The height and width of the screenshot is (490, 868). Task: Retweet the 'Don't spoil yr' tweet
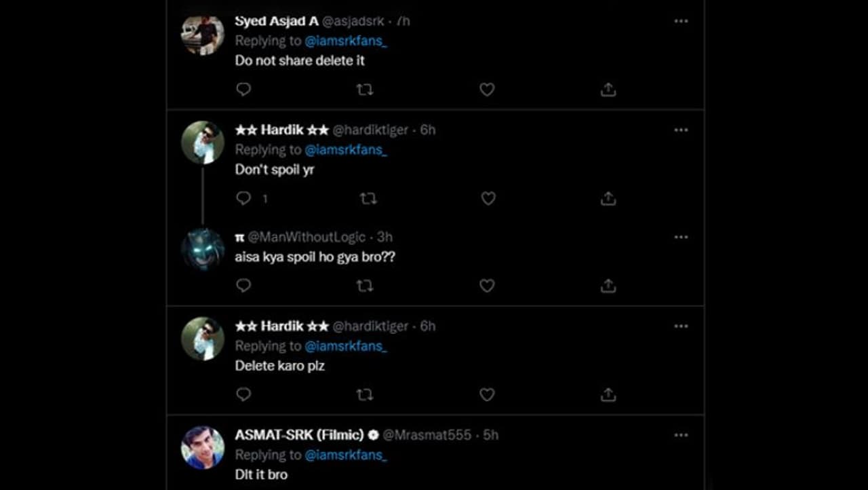(x=368, y=198)
